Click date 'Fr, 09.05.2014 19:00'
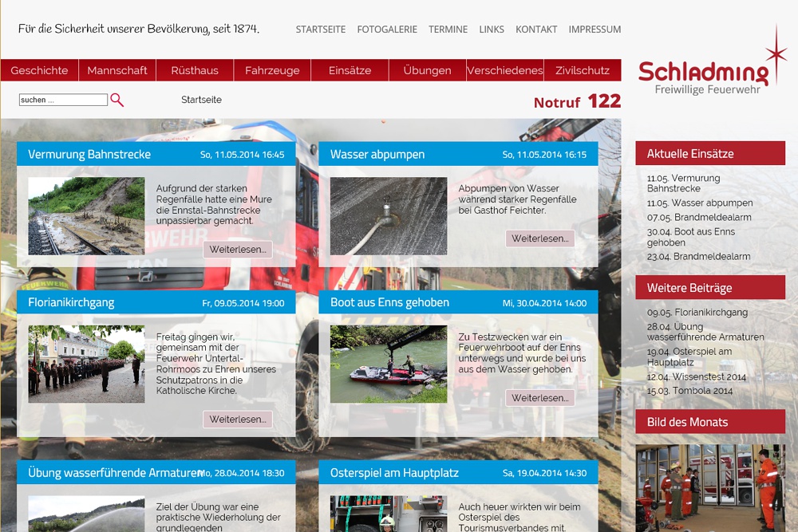This screenshot has width=798, height=532. click(x=243, y=303)
